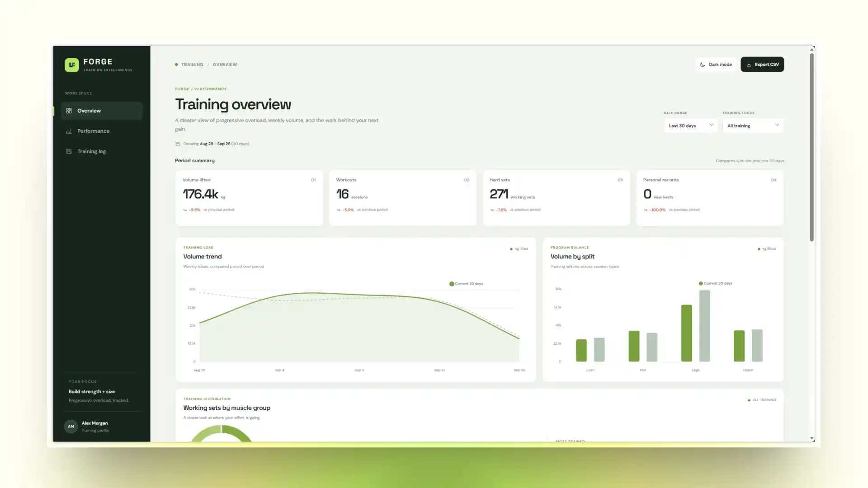Screen dimensions: 868x488
Task: Open the Alex Morgan training profile
Action: [102, 427]
